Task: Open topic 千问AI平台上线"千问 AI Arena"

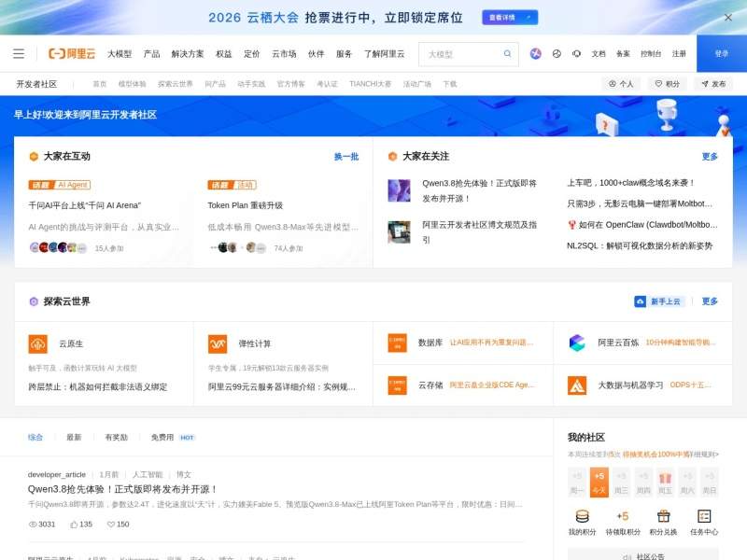Action: click(x=85, y=205)
